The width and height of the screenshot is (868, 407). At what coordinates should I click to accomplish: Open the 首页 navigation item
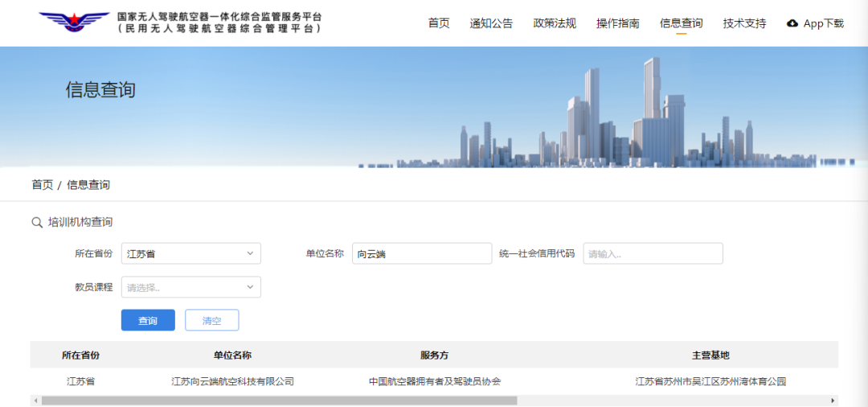tap(439, 23)
